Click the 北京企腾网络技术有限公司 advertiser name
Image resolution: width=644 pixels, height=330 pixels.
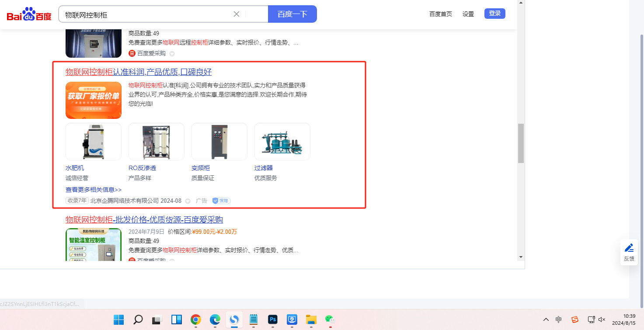(x=125, y=201)
